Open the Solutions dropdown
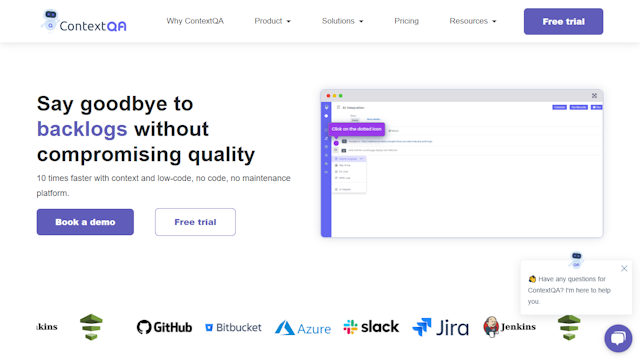This screenshot has height=360, width=640. pos(342,21)
